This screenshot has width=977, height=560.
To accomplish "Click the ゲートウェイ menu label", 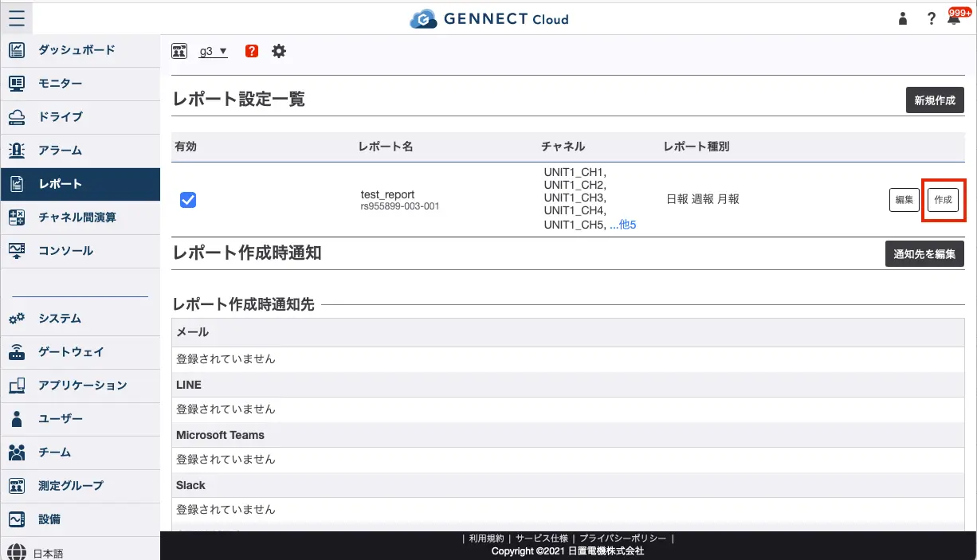I will (x=71, y=352).
